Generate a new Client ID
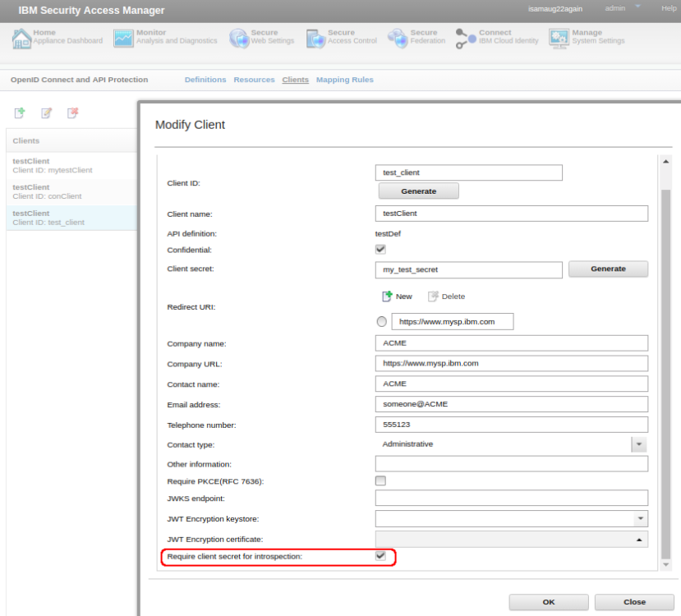Image resolution: width=681 pixels, height=616 pixels. [x=419, y=191]
